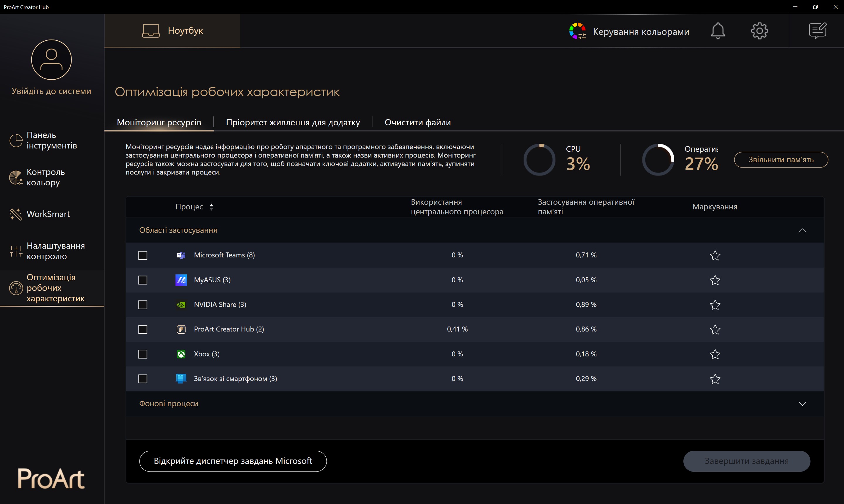Collapse the Області застосування section
Viewport: 844px width, 504px height.
802,230
